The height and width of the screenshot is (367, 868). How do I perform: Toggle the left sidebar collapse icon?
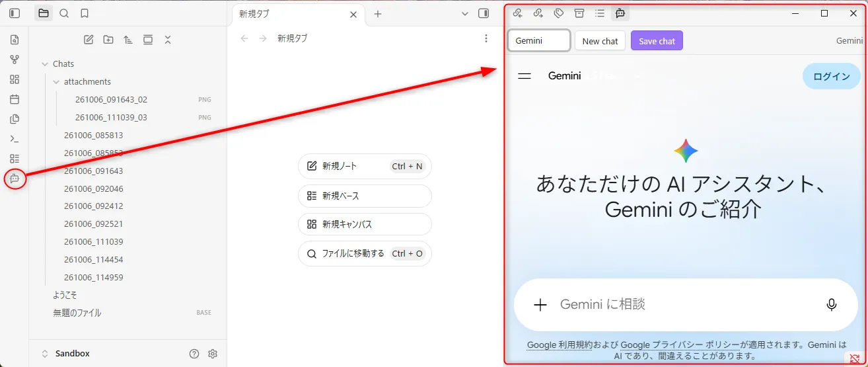(15, 13)
